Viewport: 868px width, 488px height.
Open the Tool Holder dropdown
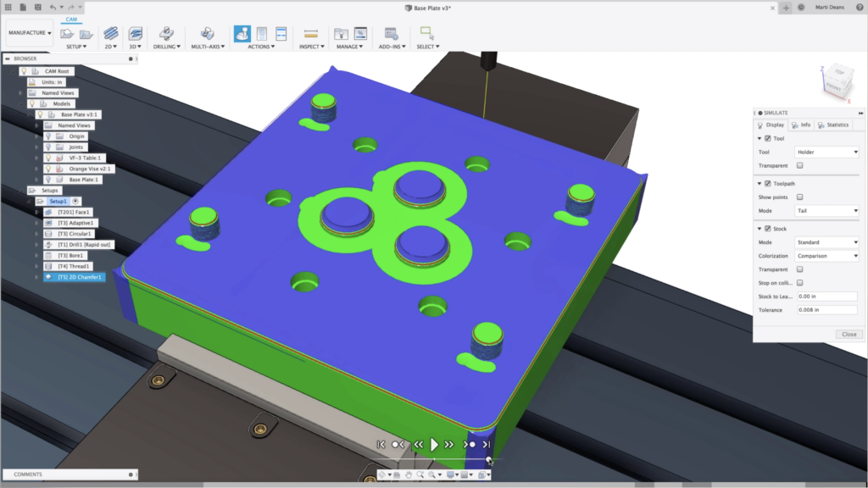(x=827, y=152)
